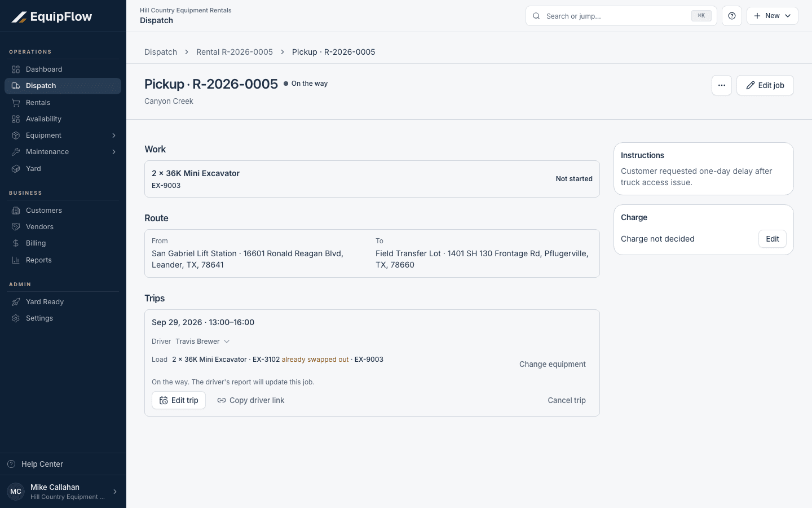The image size is (812, 508).
Task: Open the Billing dollar icon
Action: (16, 243)
